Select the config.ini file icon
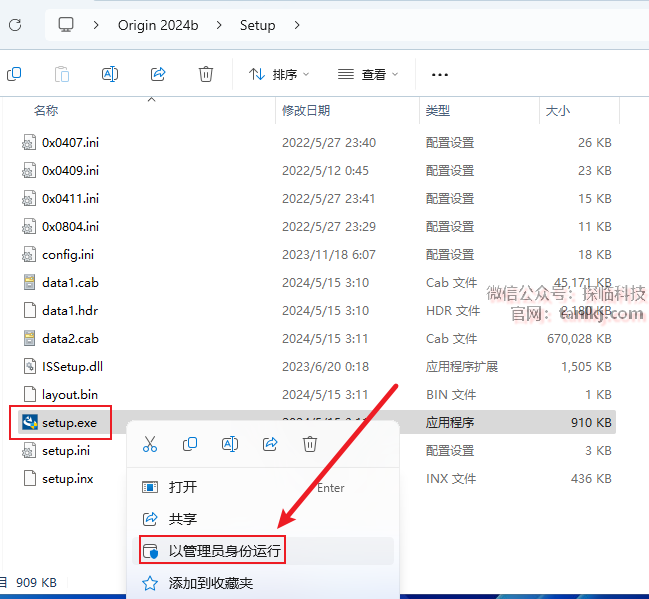The height and width of the screenshot is (599, 649). [x=29, y=255]
